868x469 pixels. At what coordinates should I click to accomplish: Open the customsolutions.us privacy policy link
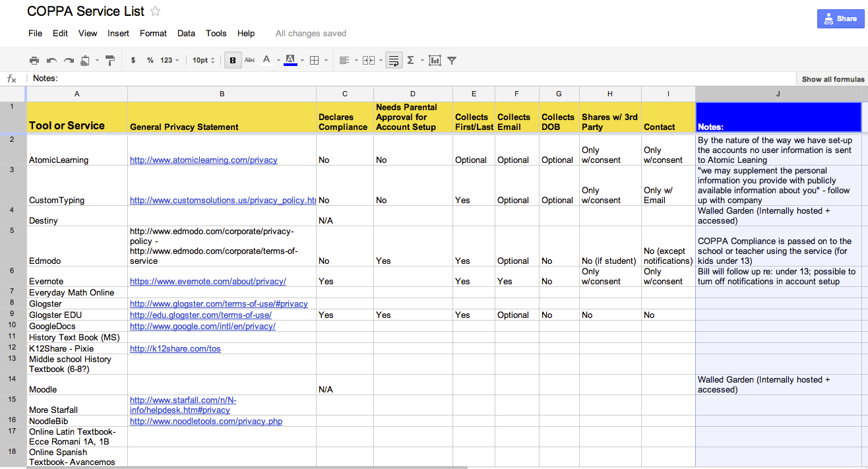[x=223, y=200]
